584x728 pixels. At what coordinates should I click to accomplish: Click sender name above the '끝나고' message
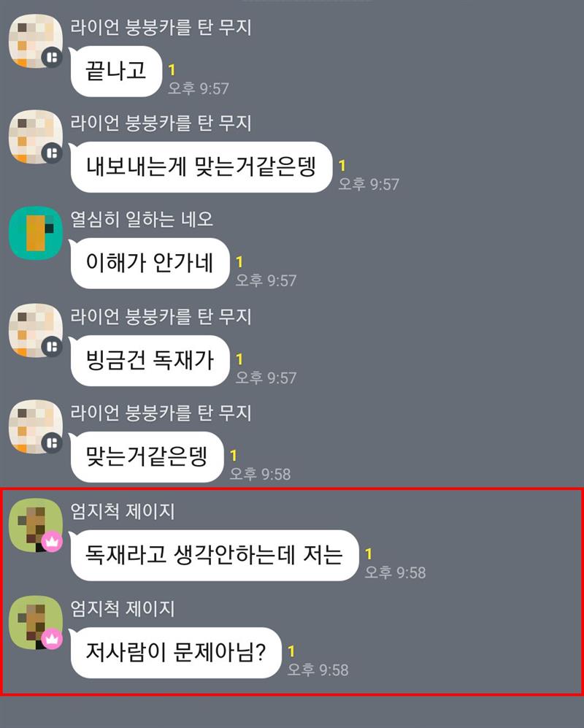[x=161, y=28]
